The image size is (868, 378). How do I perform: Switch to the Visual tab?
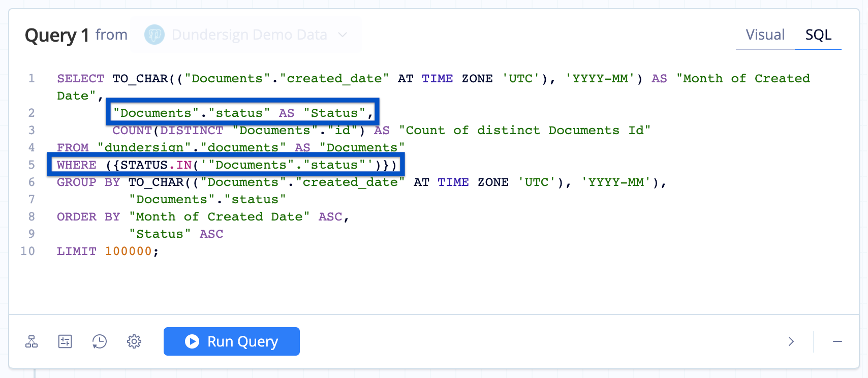pyautogui.click(x=765, y=35)
